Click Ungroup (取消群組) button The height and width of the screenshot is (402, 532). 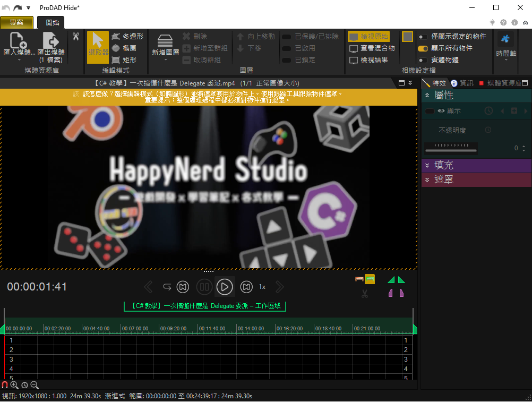(202, 59)
